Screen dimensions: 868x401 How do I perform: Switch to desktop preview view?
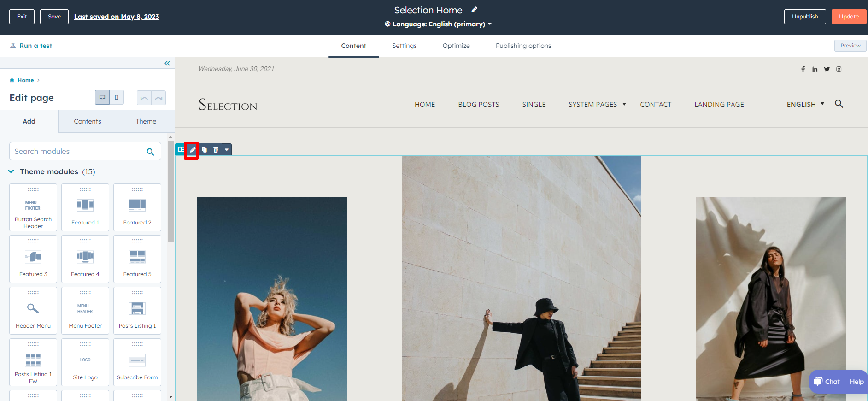click(x=102, y=98)
